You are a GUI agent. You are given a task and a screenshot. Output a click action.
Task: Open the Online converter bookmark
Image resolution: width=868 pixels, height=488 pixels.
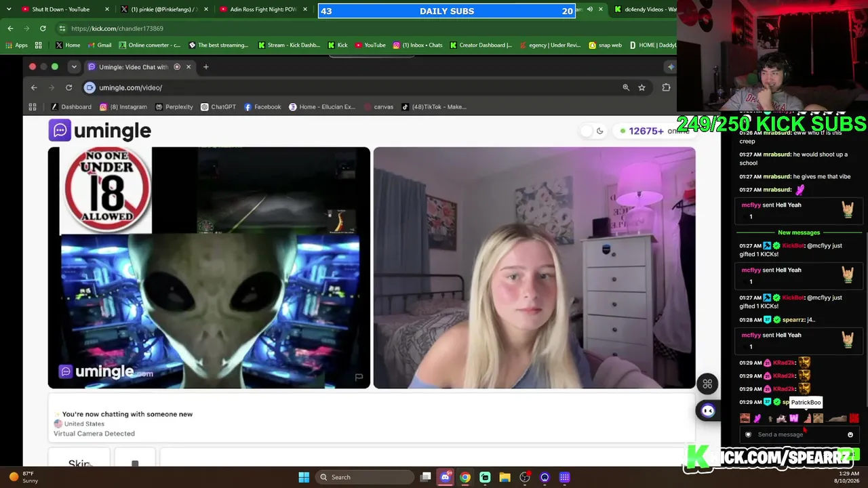click(x=149, y=45)
